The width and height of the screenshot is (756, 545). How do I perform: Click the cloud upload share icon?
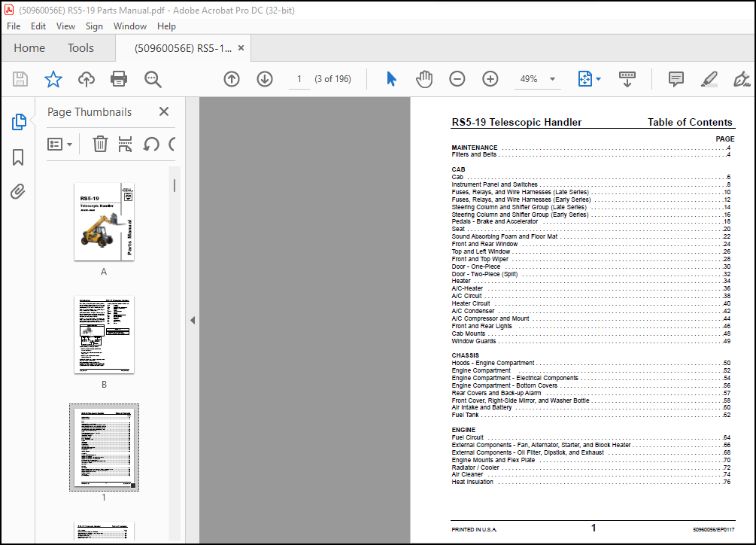(87, 79)
